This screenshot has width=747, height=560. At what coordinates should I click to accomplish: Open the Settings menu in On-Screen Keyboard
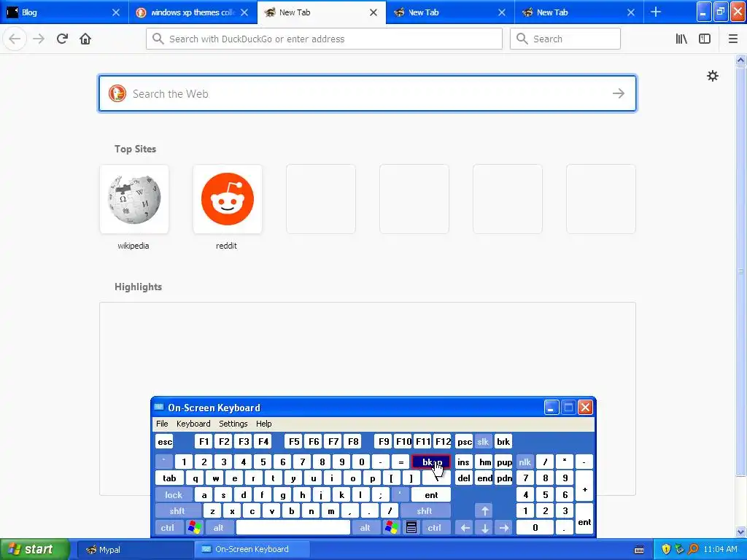(233, 424)
